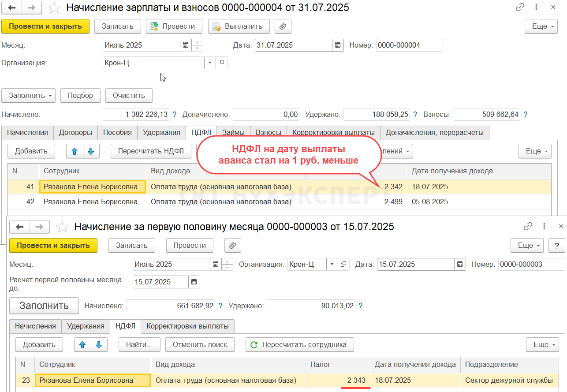This screenshot has height=392, width=567.
Task: Open calendar picker for top Дата field
Action: (x=338, y=45)
